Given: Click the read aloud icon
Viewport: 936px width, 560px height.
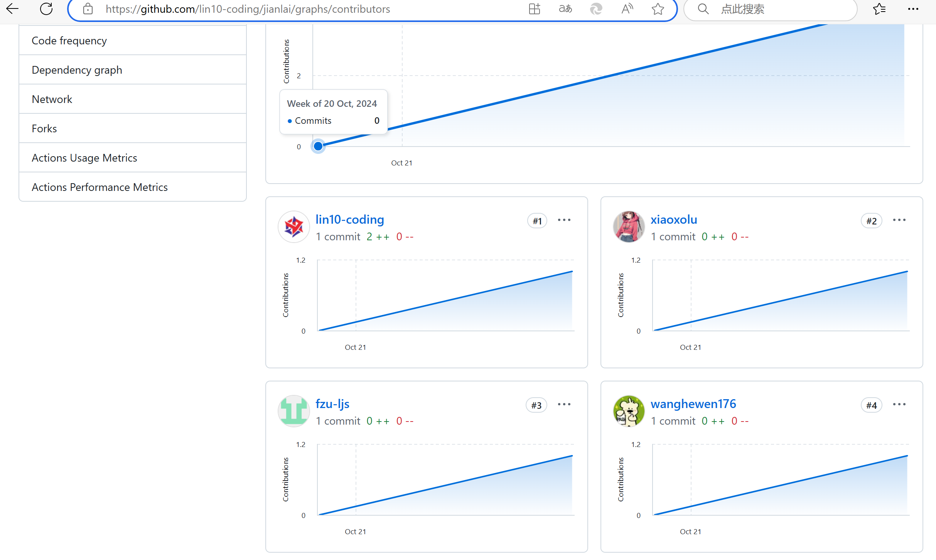Looking at the screenshot, I should point(627,8).
